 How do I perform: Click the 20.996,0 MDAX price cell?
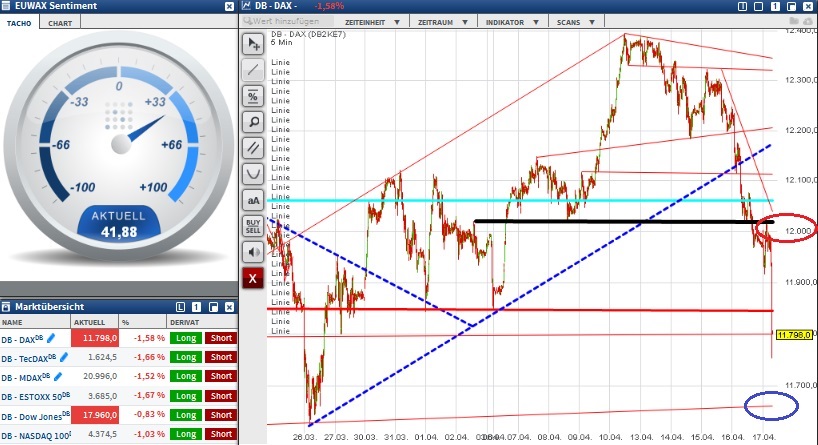[95, 376]
